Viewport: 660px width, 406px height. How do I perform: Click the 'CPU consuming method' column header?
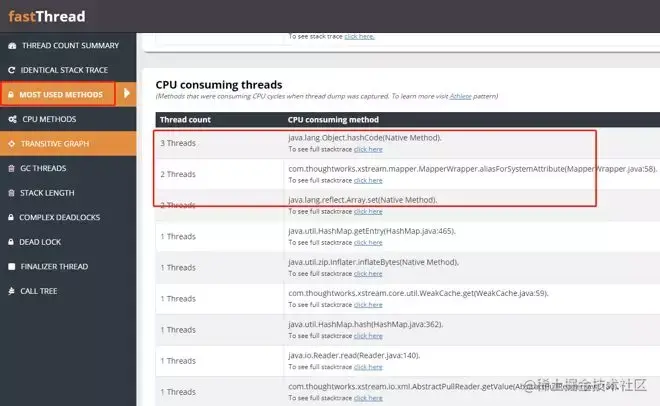point(333,120)
